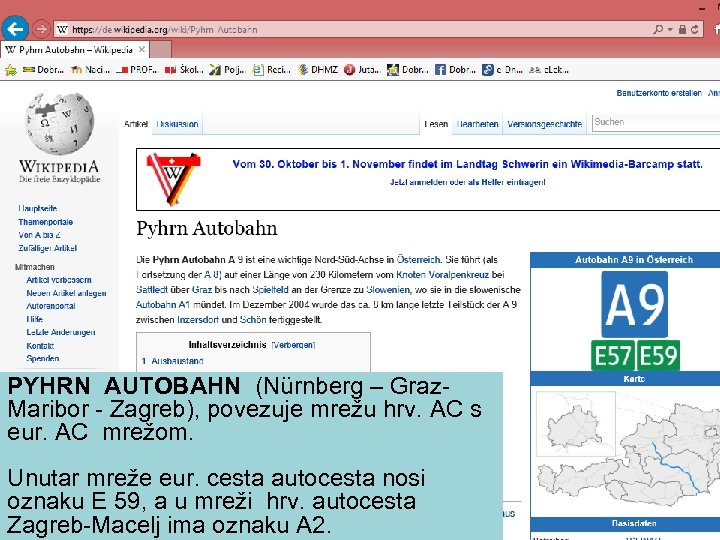Viewport: 720px width, 540px height.
Task: Open the Dobr.. bookmark with picture icon
Action: (x=408, y=70)
